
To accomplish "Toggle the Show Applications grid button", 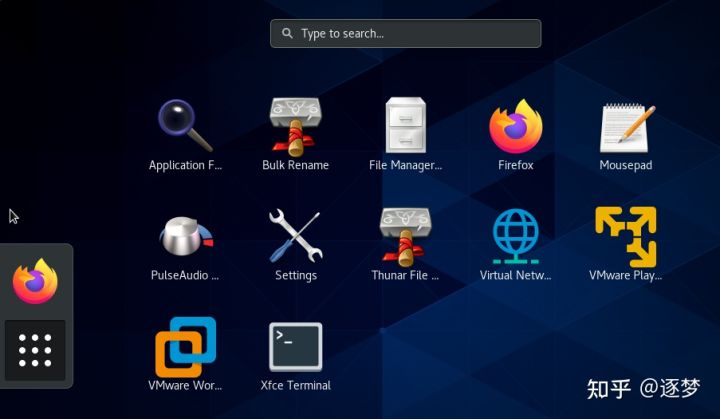I will (35, 351).
